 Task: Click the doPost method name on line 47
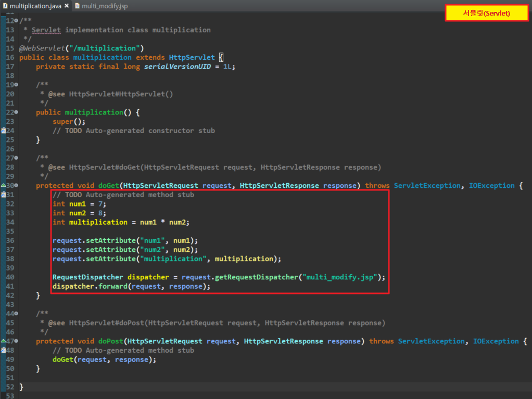(110, 341)
